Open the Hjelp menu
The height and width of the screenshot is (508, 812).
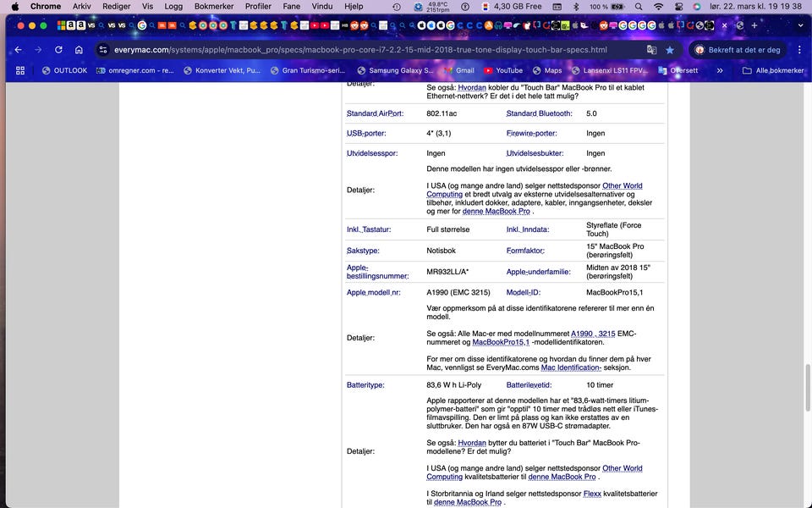(x=354, y=6)
